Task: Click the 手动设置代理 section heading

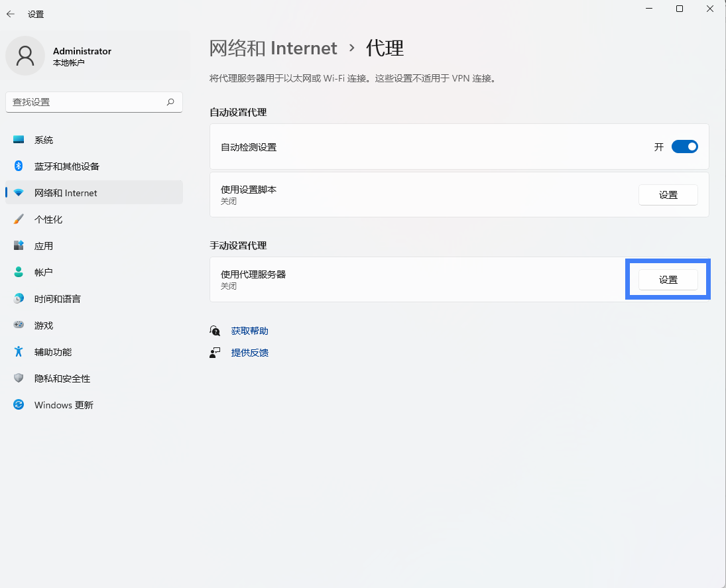Action: click(238, 245)
